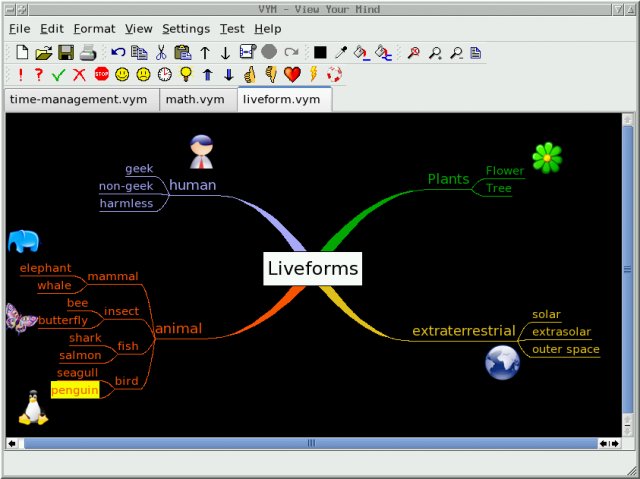Viewport: 640px width, 479px height.
Task: Click the lifebelt flag icon
Action: tap(334, 74)
